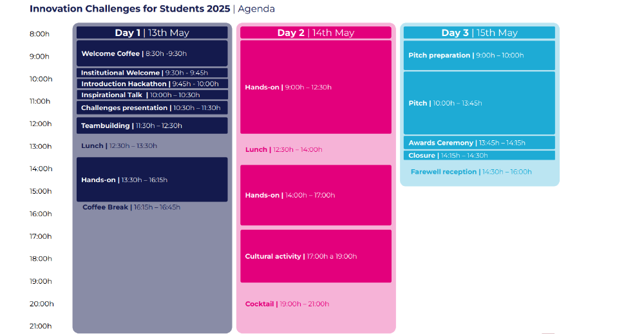
Task: Open the Day 2 morning Hands-on block
Action: point(316,87)
